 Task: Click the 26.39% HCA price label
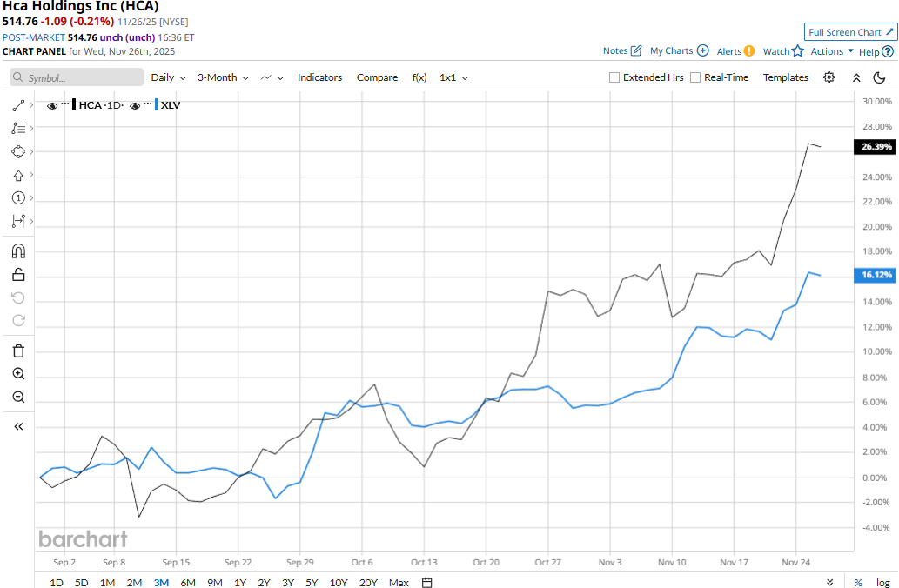click(875, 147)
